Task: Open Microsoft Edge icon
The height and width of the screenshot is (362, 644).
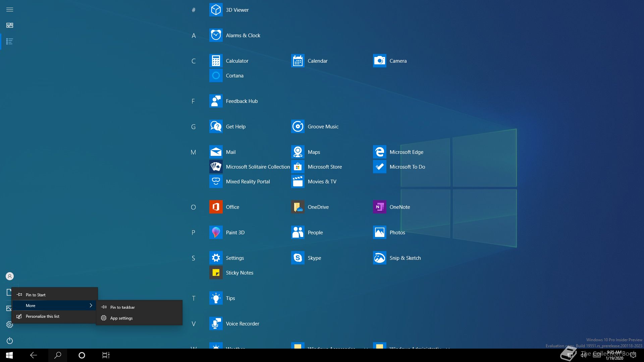Action: point(379,152)
